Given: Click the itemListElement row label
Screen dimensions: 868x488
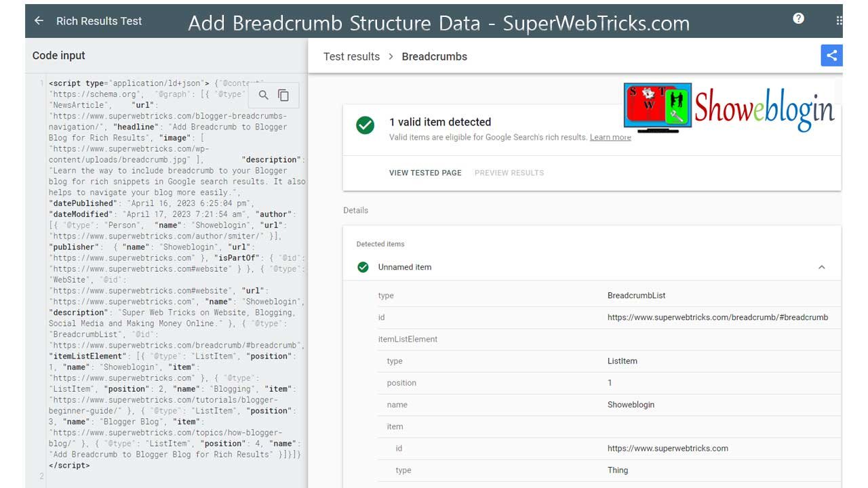Looking at the screenshot, I should click(x=408, y=339).
